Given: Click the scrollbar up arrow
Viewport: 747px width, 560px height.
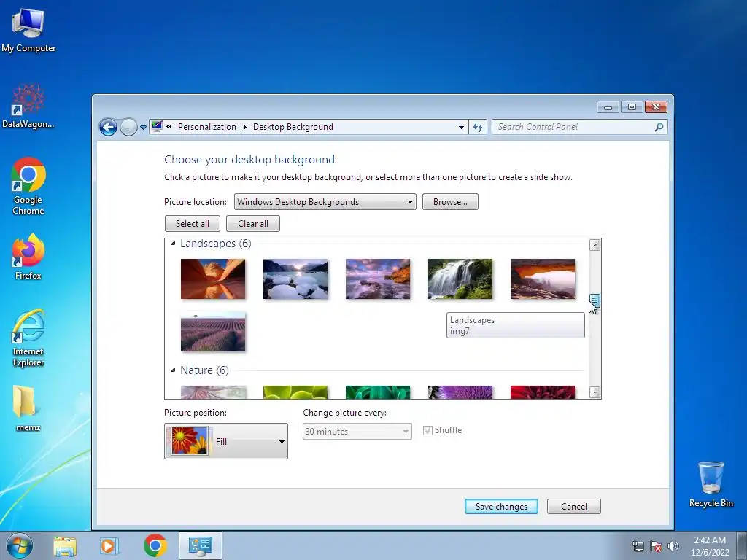Looking at the screenshot, I should tap(595, 245).
